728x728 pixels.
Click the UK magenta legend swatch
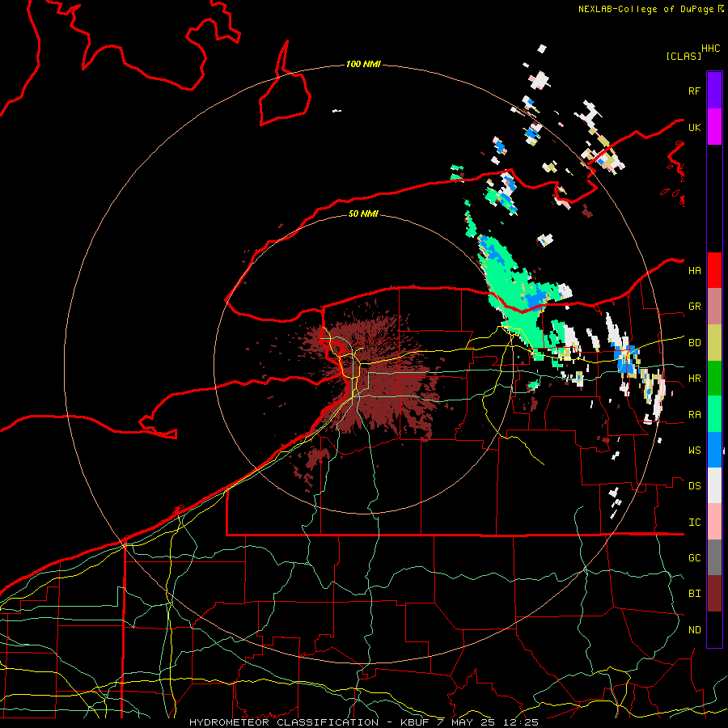click(x=714, y=127)
